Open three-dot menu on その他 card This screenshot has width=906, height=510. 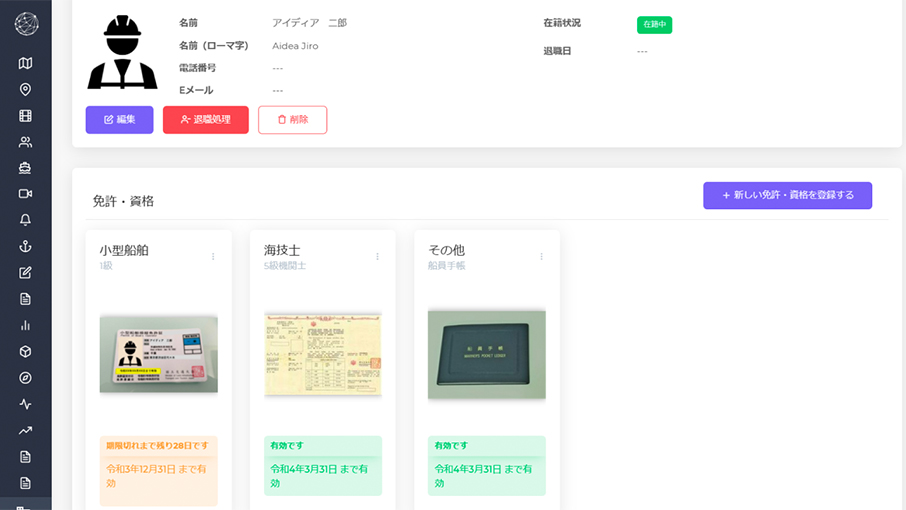(x=541, y=257)
